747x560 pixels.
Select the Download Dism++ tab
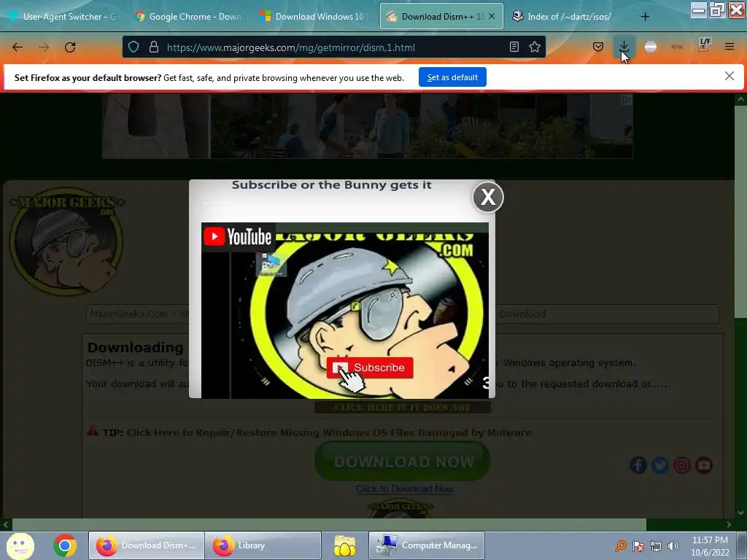click(441, 17)
